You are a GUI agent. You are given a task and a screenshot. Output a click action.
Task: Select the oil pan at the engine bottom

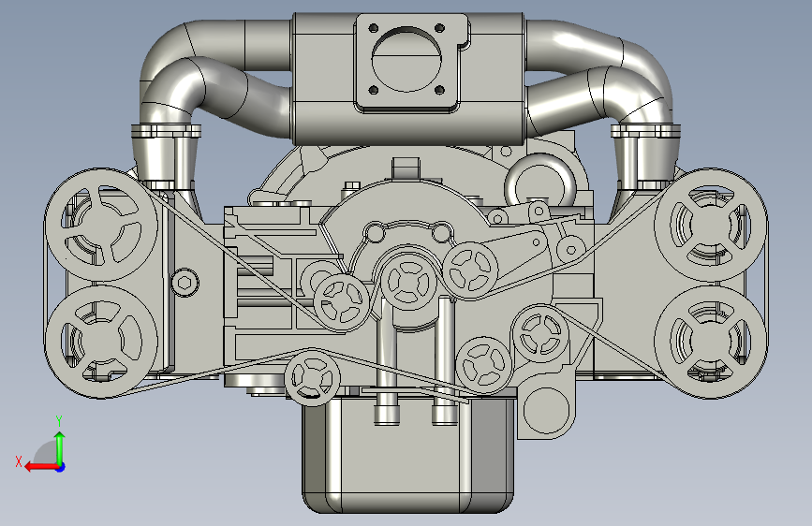coord(408,456)
